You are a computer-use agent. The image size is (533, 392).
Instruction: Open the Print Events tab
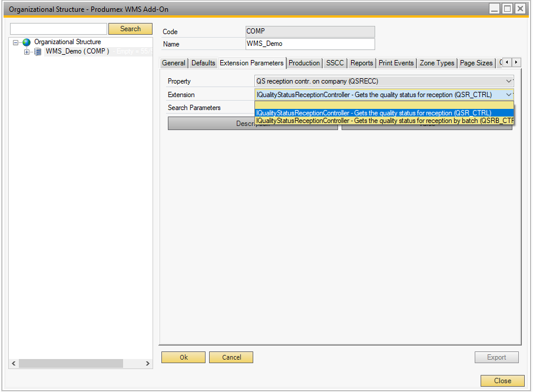pyautogui.click(x=396, y=63)
